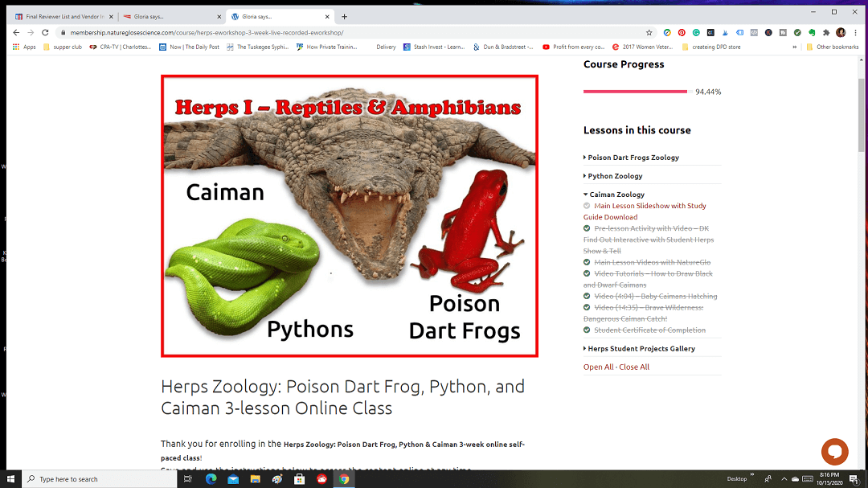The width and height of the screenshot is (868, 488).
Task: Click the Open All link
Action: point(599,367)
